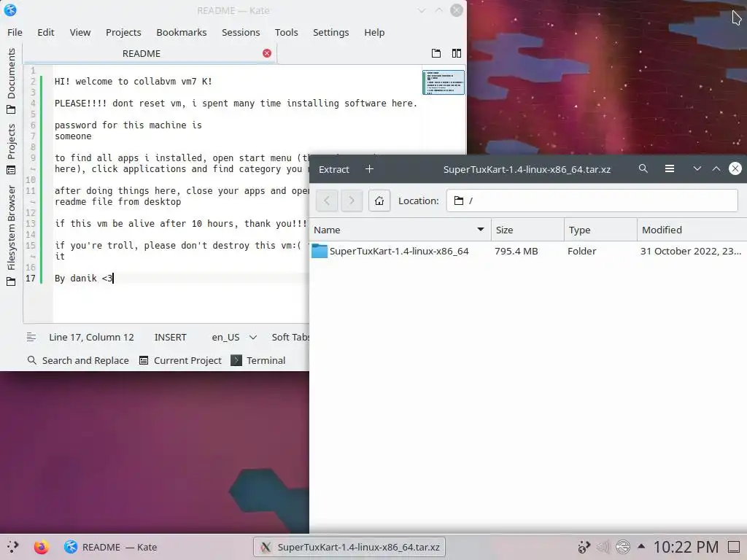The image size is (747, 560).
Task: Open the en_US dictionary dropdown
Action: 234,337
